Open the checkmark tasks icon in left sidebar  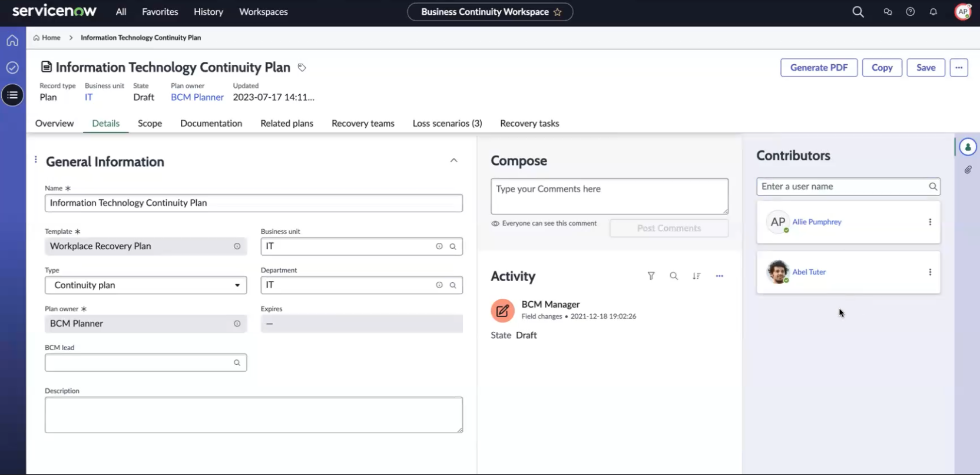pyautogui.click(x=12, y=68)
